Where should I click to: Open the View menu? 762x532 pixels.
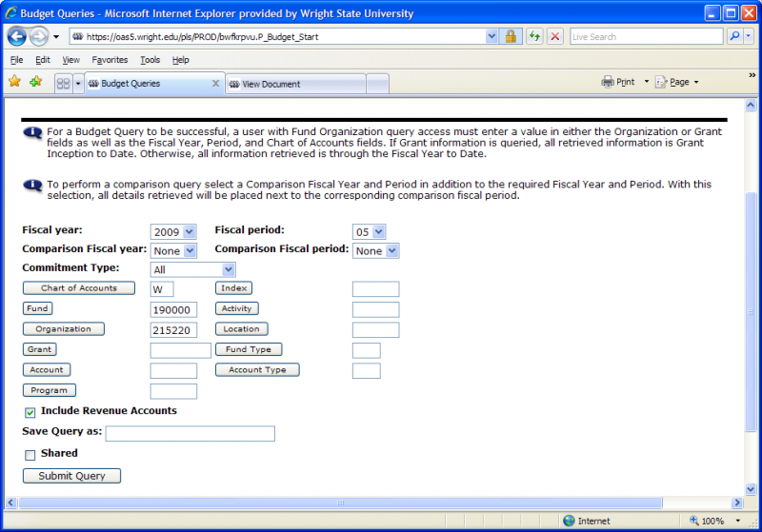pyautogui.click(x=70, y=60)
